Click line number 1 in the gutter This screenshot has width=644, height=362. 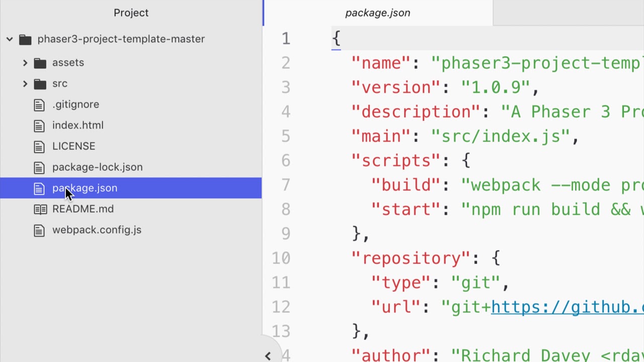[x=286, y=39]
